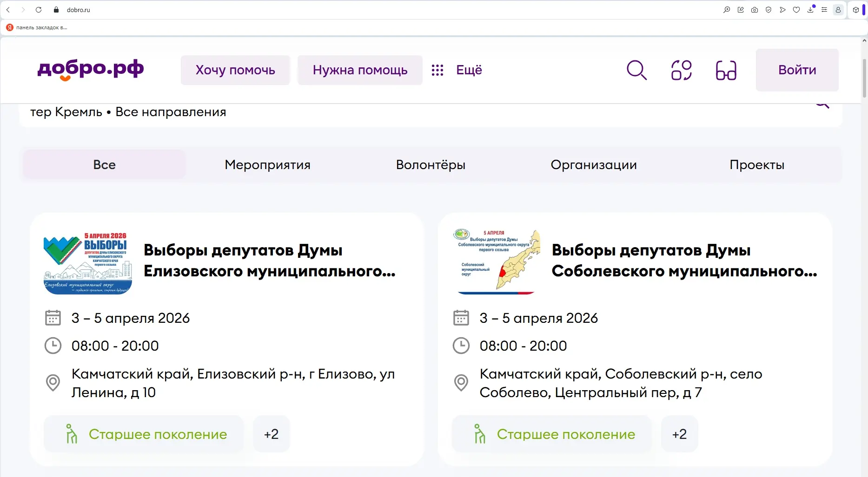Expand +2 tags on Елизовского event card

[271, 434]
